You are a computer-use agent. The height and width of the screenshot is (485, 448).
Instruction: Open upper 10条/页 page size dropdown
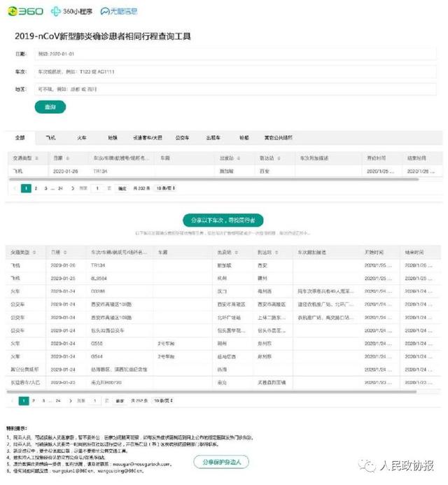(165, 188)
